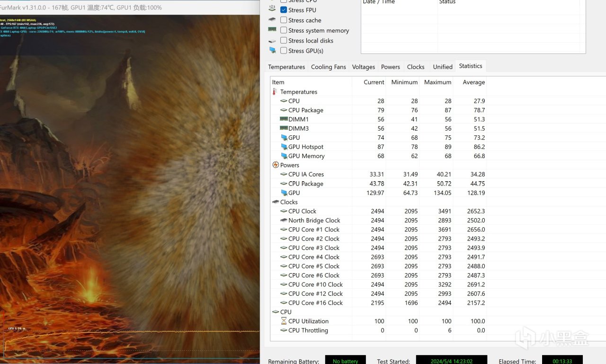606x364 pixels.
Task: Select the 'GPU Hotspot' row label
Action: (306, 147)
